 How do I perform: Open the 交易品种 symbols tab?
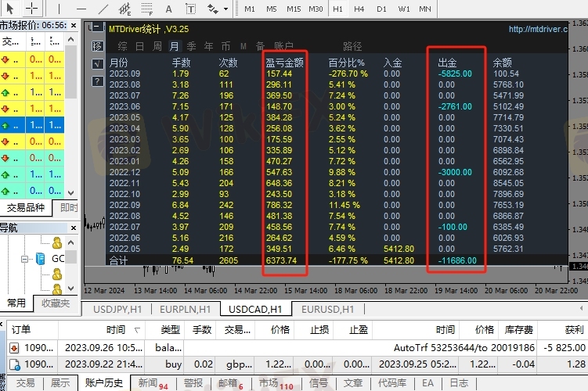pos(26,207)
